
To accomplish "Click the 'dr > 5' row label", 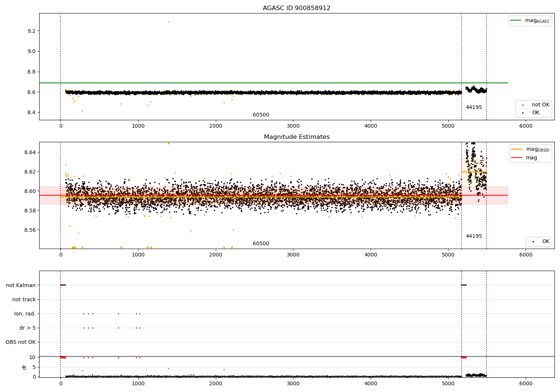I will point(28,328).
